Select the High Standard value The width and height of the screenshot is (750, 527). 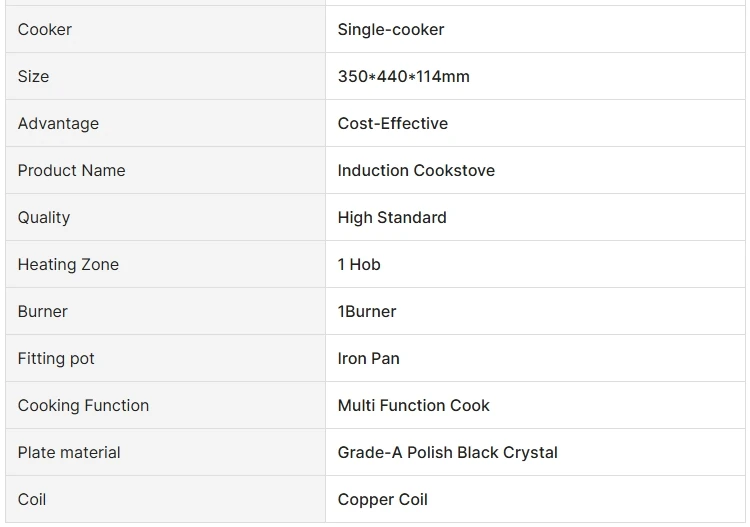(392, 218)
